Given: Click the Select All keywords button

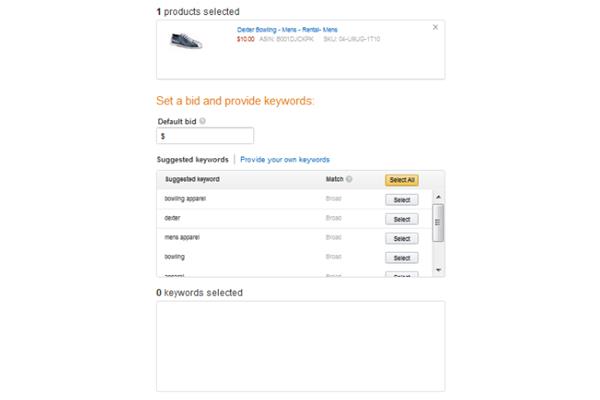Looking at the screenshot, I should (402, 180).
